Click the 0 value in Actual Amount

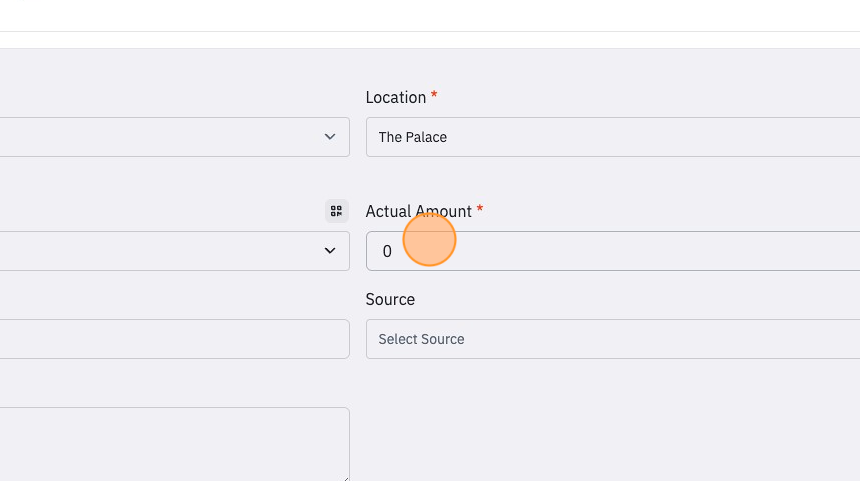[387, 251]
